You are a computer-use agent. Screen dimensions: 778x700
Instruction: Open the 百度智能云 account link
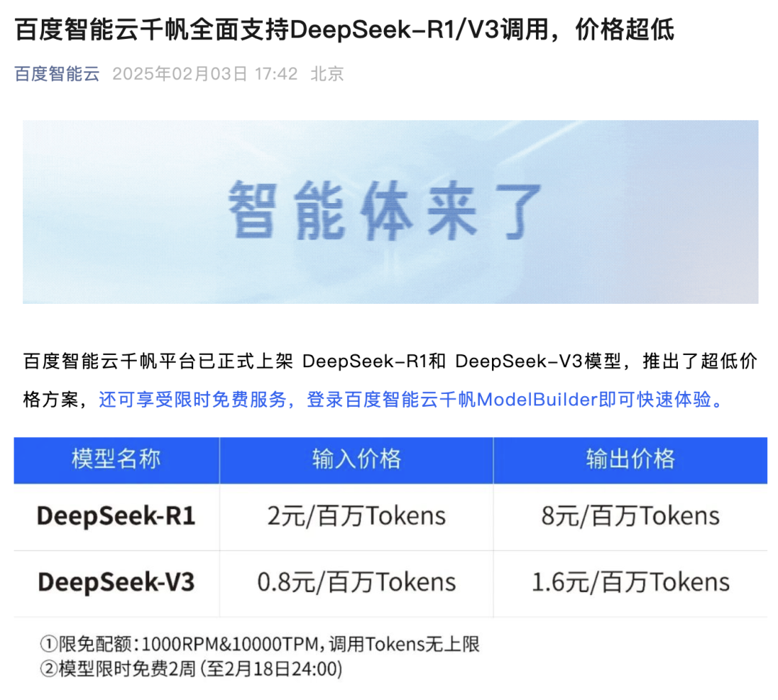tap(57, 74)
